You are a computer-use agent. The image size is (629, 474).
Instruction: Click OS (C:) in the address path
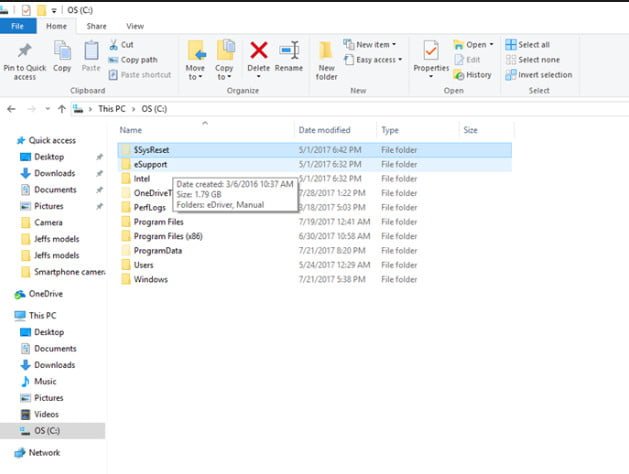click(154, 109)
